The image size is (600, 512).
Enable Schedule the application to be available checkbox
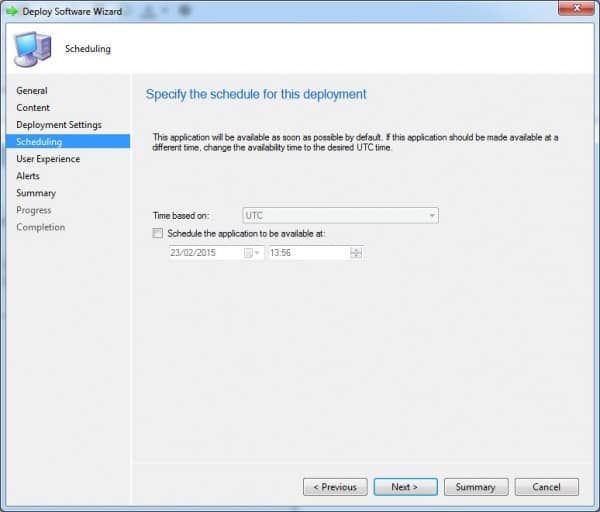(156, 233)
